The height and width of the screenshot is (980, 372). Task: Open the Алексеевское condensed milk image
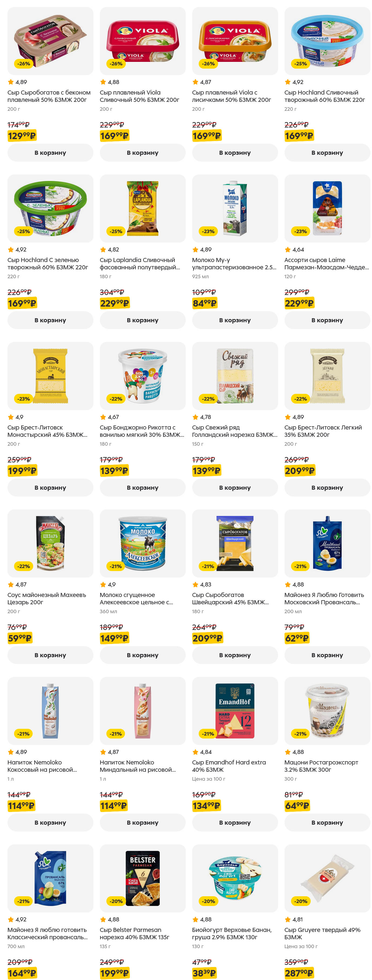click(143, 543)
